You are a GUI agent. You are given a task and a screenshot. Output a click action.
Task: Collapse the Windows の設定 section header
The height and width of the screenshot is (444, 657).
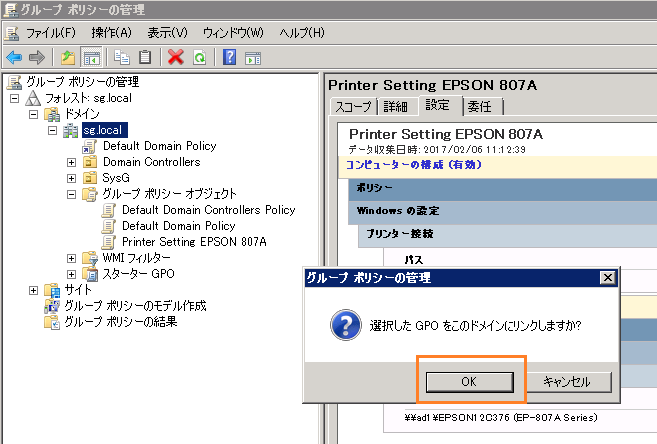click(x=503, y=211)
